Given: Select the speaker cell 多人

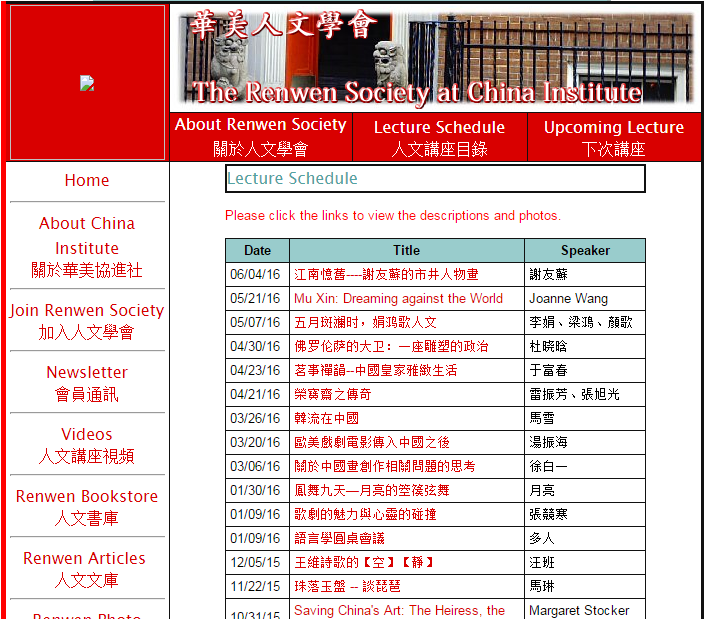Looking at the screenshot, I should point(585,539).
